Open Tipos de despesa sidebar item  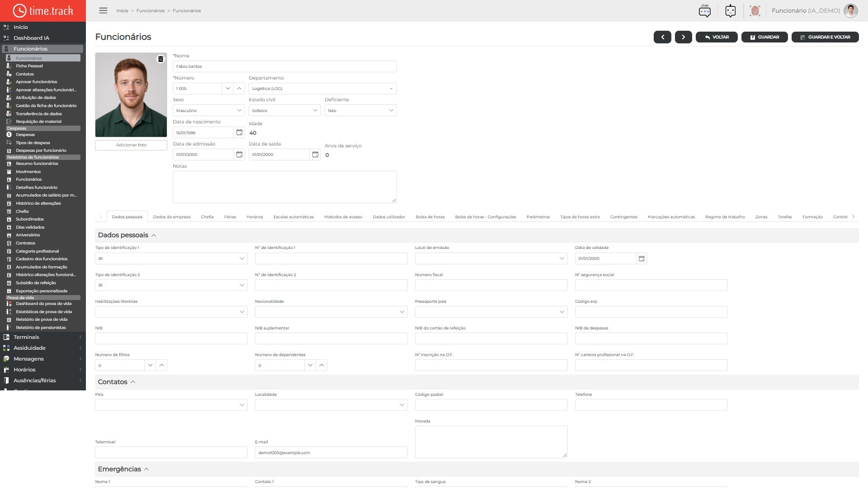coord(33,143)
